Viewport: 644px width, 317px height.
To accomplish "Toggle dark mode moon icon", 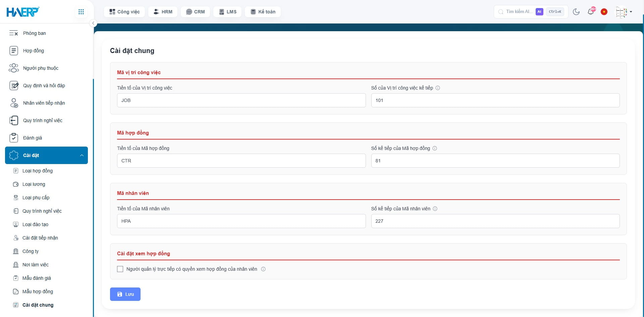I will pyautogui.click(x=576, y=12).
